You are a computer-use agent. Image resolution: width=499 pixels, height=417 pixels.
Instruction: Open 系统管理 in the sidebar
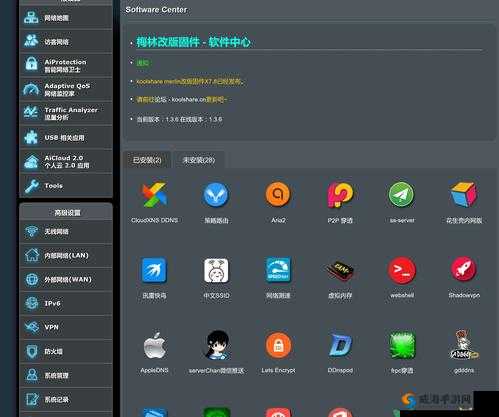click(66, 375)
